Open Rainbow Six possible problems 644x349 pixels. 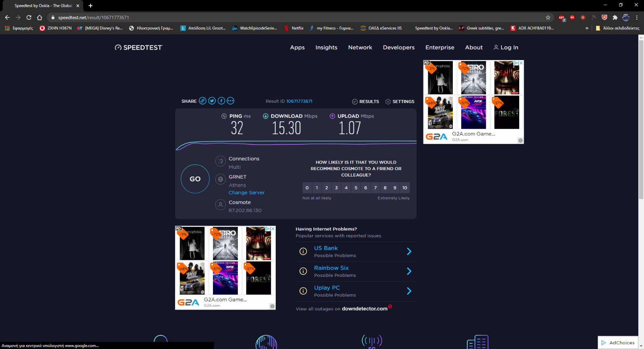(x=331, y=268)
